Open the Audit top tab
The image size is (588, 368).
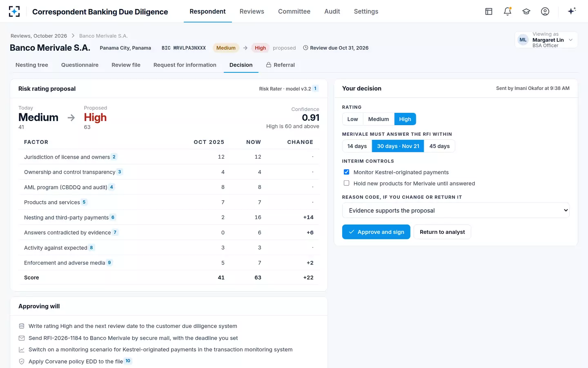pyautogui.click(x=332, y=11)
